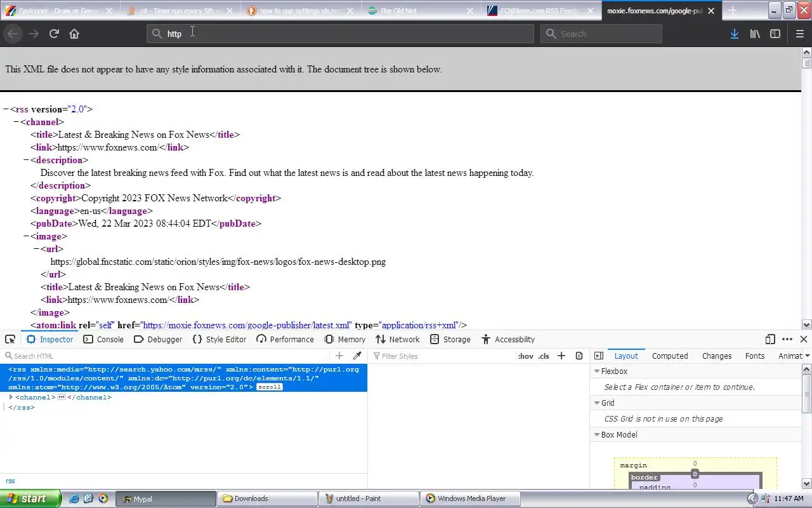Image resolution: width=812 pixels, height=508 pixels.
Task: Click the Windows start button
Action: (x=30, y=498)
